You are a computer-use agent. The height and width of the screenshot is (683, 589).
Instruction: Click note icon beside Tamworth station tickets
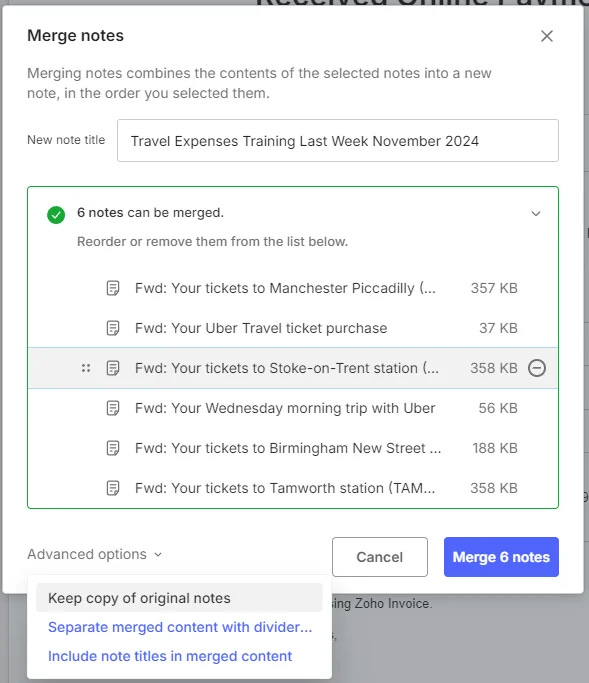point(113,488)
